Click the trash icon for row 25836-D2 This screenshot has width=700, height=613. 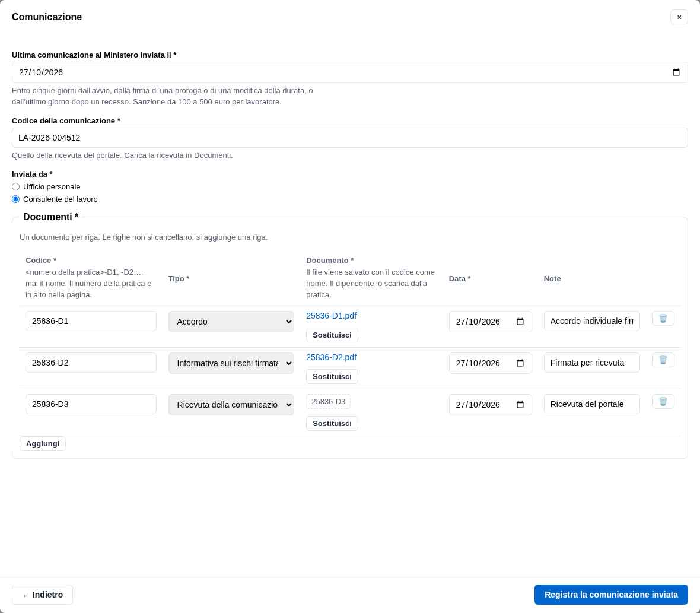pyautogui.click(x=663, y=360)
